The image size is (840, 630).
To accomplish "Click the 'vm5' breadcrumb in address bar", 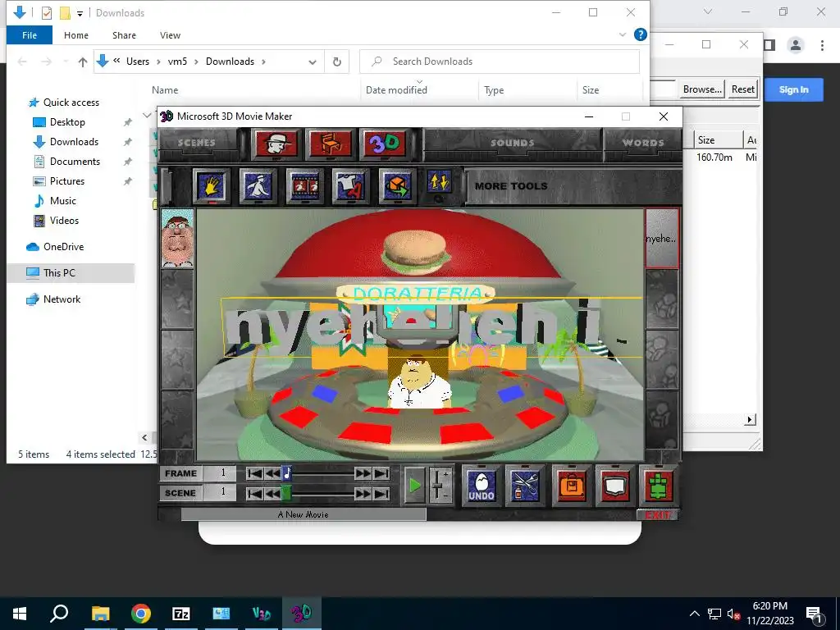I will [x=177, y=62].
